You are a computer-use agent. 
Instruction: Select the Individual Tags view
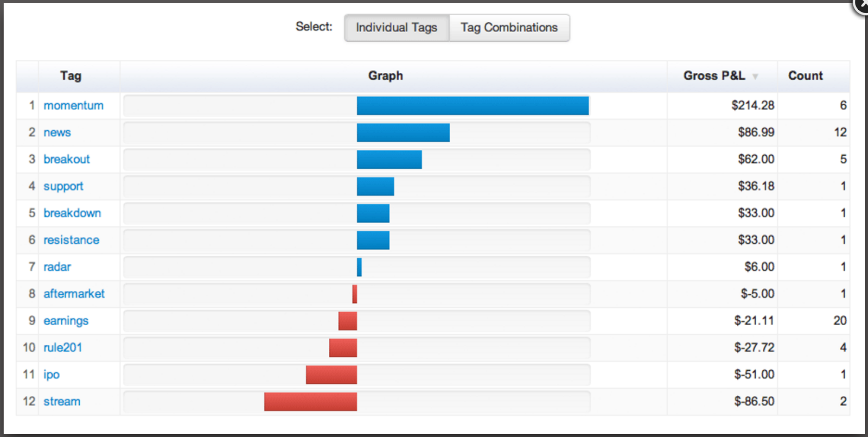397,28
